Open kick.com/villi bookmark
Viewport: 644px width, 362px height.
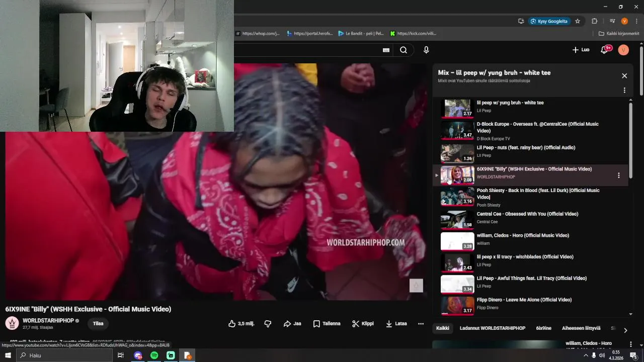(413, 34)
